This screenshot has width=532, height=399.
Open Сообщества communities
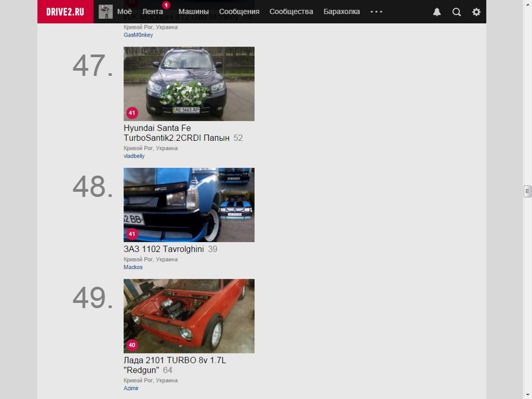coord(291,12)
